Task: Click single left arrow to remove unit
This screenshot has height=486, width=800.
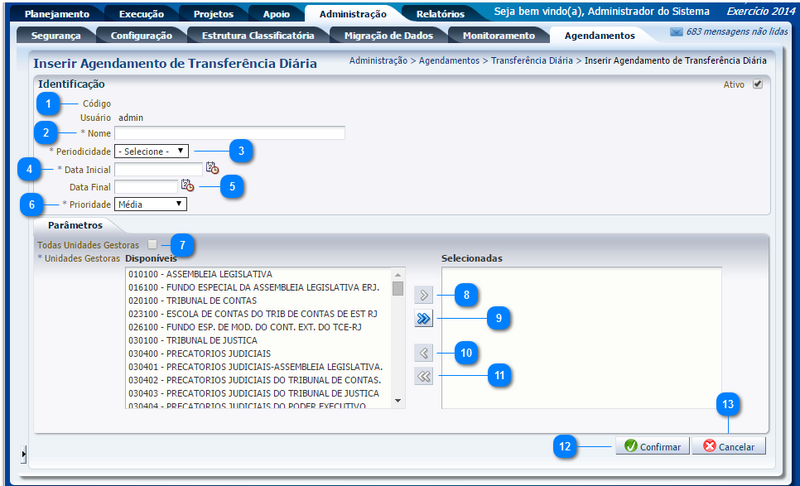Action: pyautogui.click(x=423, y=353)
